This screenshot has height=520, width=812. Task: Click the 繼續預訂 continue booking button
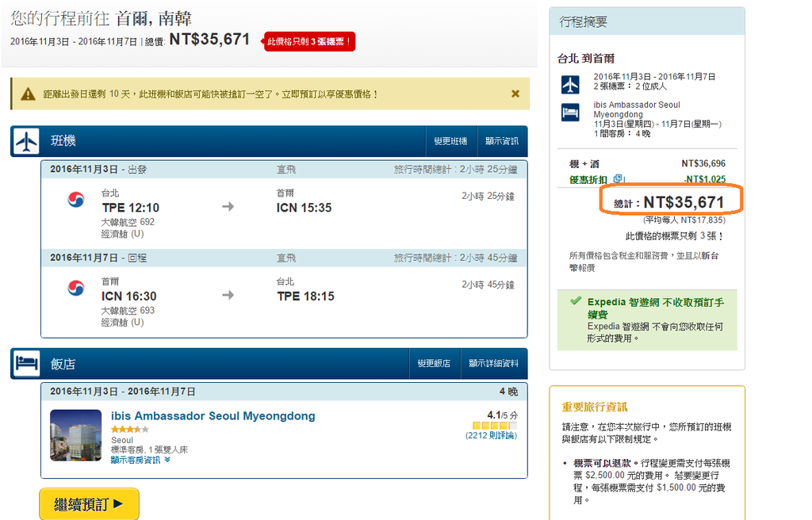tap(89, 504)
